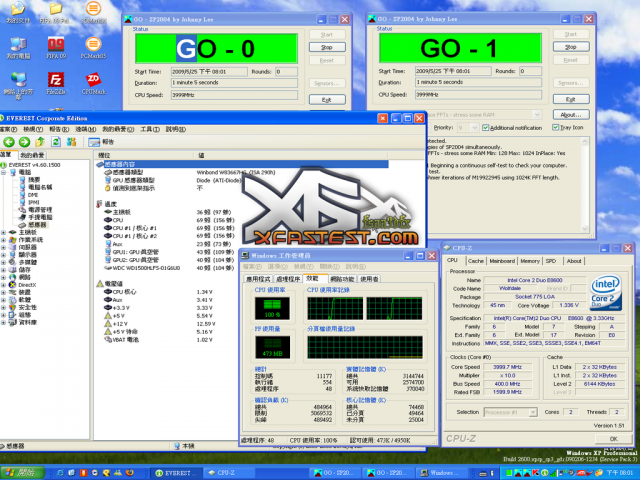
Task: Select DMI in EVEREST tree
Action: click(33, 195)
